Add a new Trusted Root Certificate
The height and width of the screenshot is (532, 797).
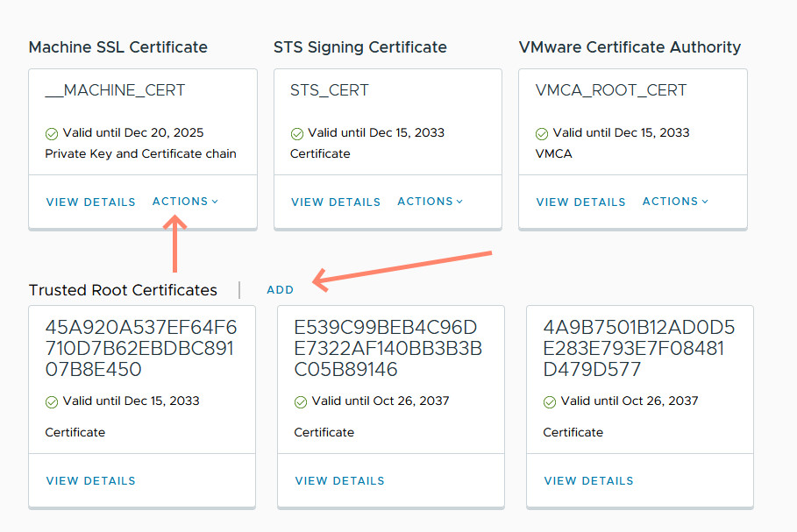281,290
